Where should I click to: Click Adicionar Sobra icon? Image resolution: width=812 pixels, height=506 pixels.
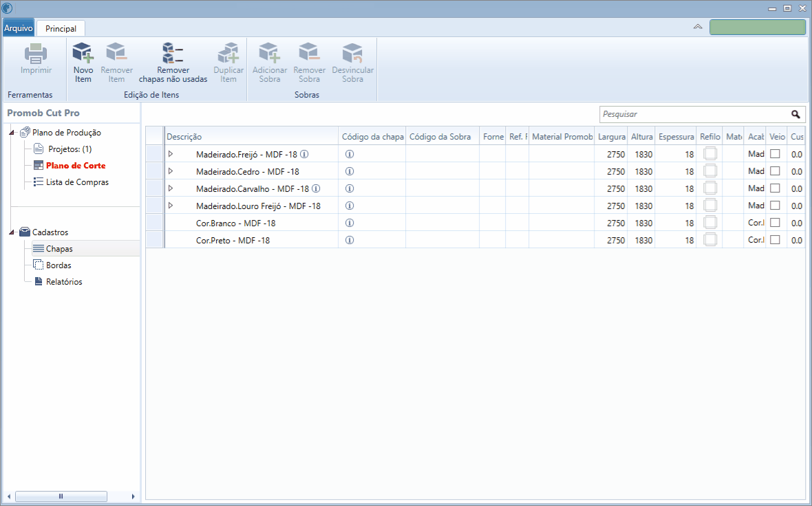click(270, 53)
